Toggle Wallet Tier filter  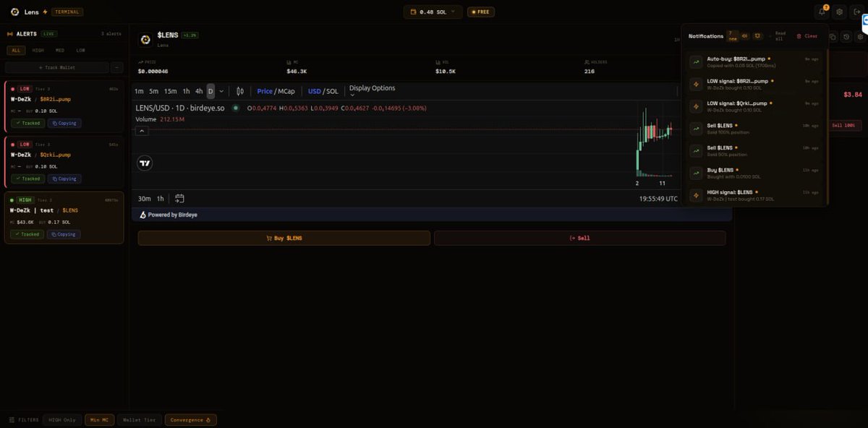tap(139, 419)
